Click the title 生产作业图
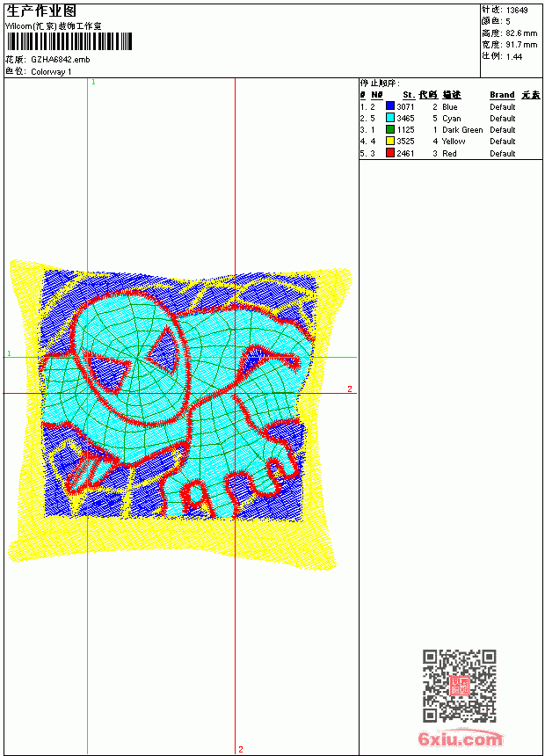The width and height of the screenshot is (545, 756). 41,11
